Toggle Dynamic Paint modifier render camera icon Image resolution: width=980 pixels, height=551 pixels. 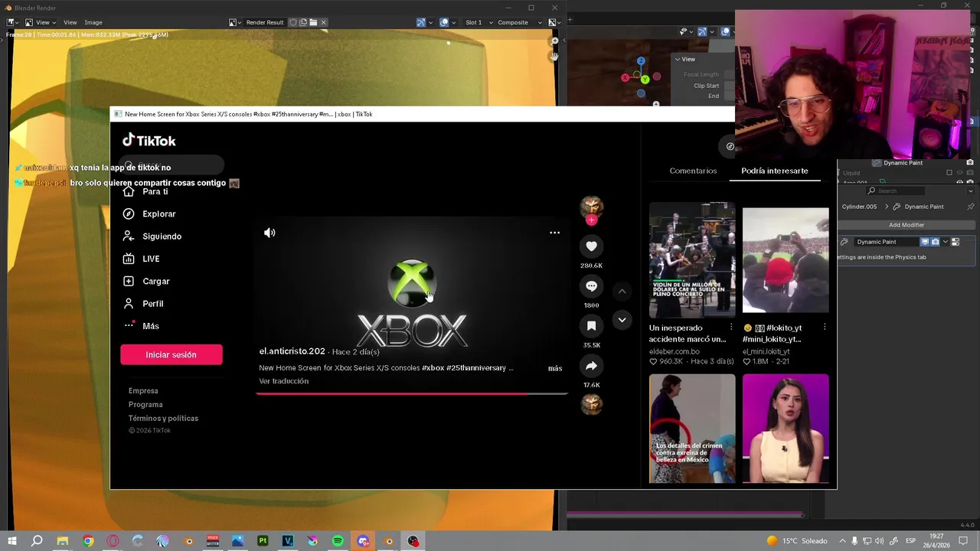pos(935,242)
